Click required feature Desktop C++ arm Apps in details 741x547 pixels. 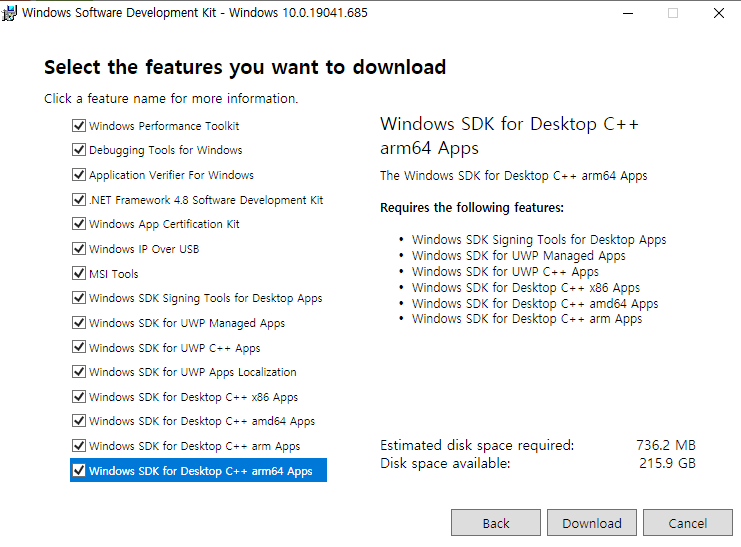coord(527,319)
